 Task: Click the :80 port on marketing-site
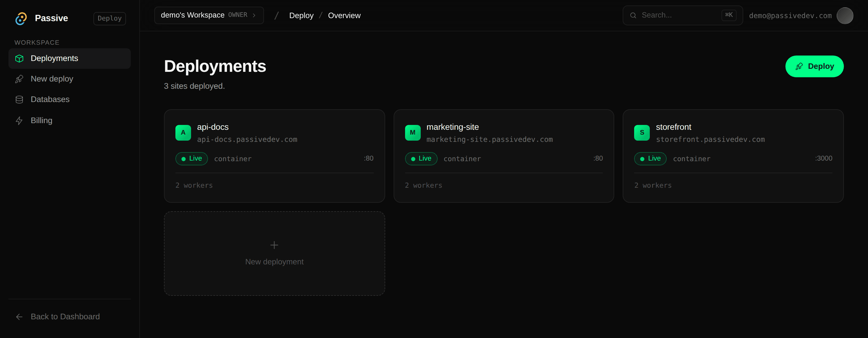pos(598,158)
